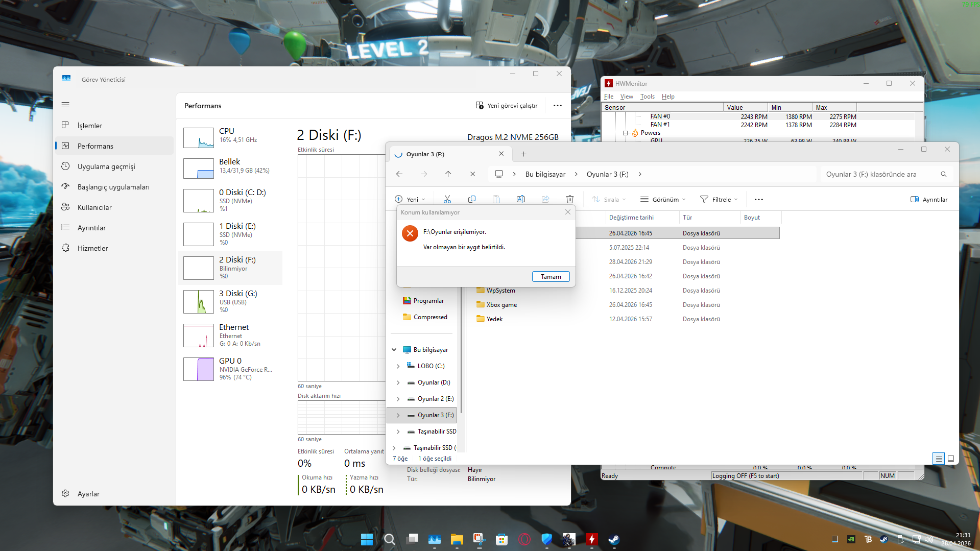Screen dimensions: 980x551
Task: Open Ayarlar in Task Manager
Action: click(x=114, y=493)
